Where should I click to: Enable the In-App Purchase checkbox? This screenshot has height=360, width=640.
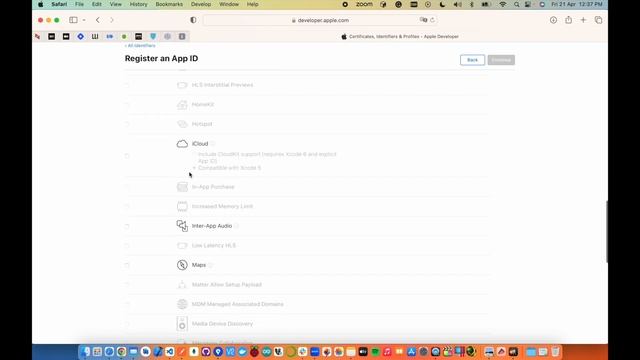click(x=127, y=187)
